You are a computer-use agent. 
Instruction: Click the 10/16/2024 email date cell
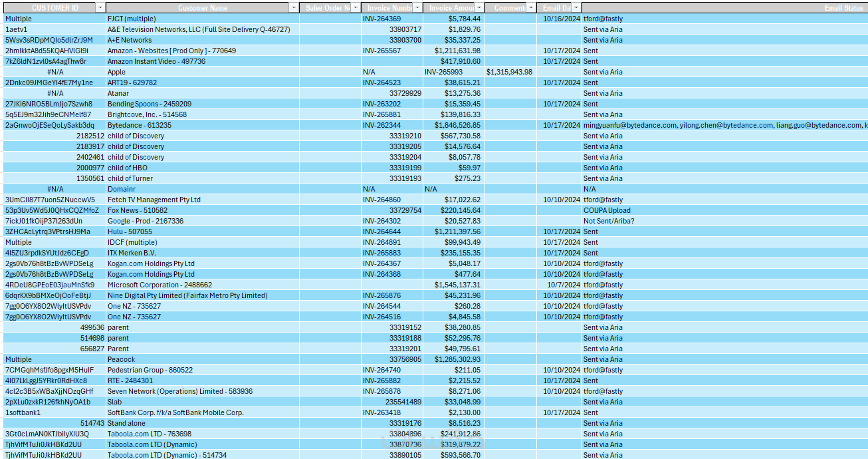[x=559, y=19]
